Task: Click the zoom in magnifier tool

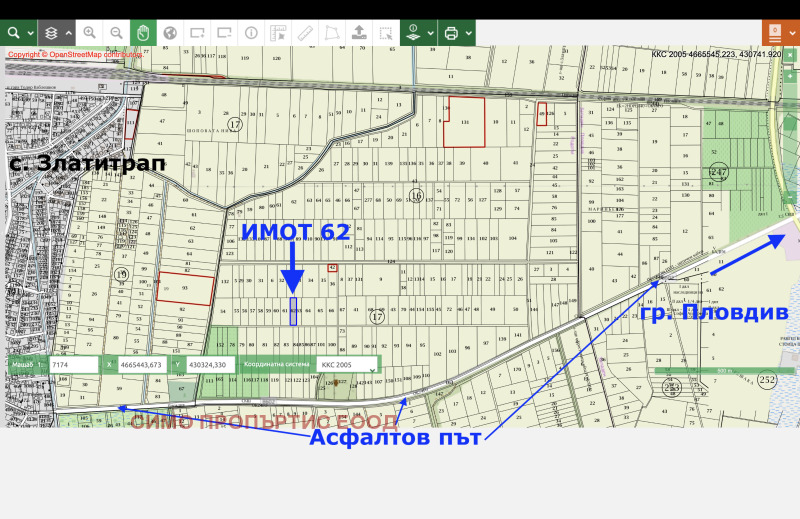Action: [x=90, y=33]
